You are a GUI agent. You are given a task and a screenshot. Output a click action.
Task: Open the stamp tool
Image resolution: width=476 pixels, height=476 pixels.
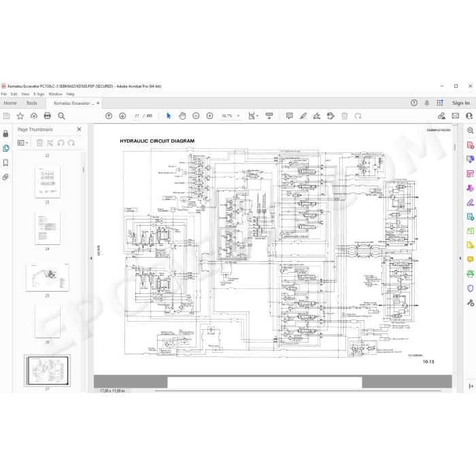click(330, 116)
